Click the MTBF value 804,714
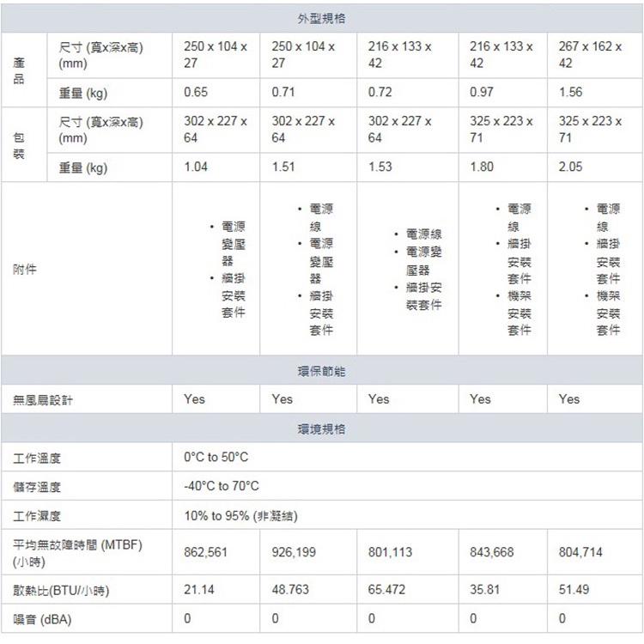The width and height of the screenshot is (644, 644). (580, 553)
